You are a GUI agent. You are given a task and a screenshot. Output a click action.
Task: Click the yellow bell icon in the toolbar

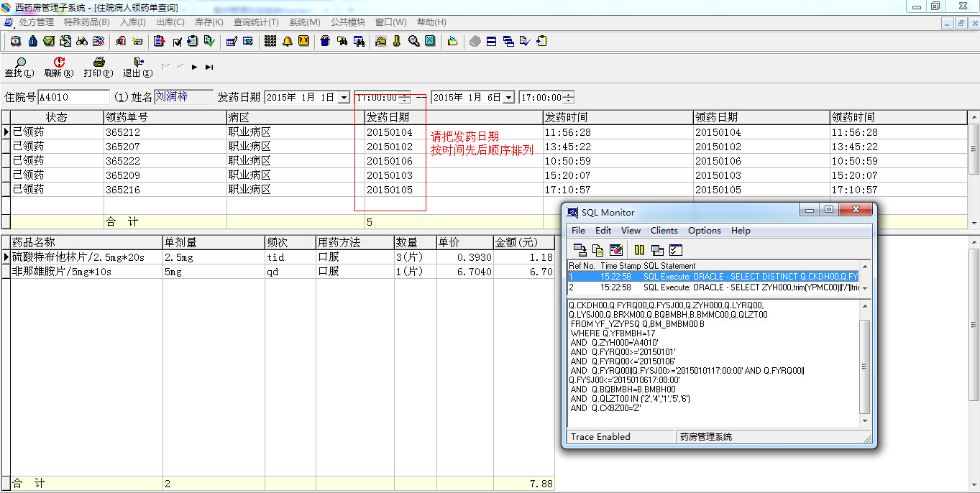coord(288,41)
